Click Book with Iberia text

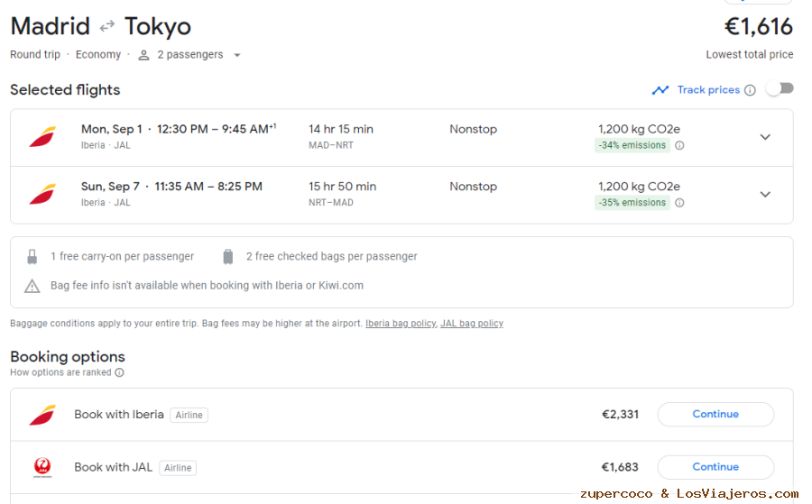119,415
